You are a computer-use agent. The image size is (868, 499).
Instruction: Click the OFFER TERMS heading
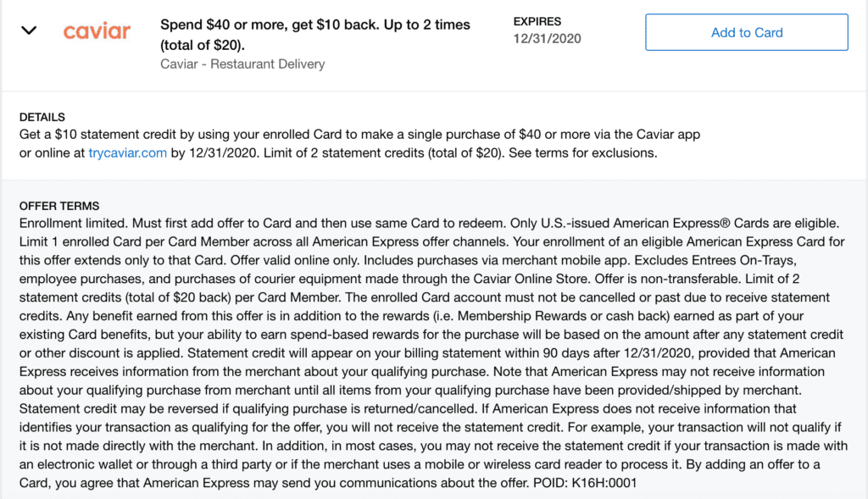click(x=58, y=206)
